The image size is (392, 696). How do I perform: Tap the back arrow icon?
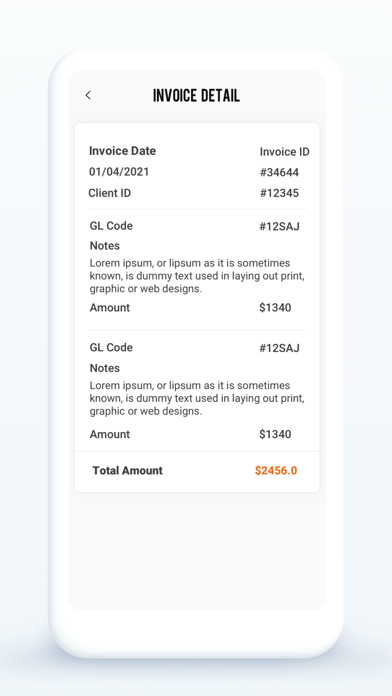coord(88,95)
